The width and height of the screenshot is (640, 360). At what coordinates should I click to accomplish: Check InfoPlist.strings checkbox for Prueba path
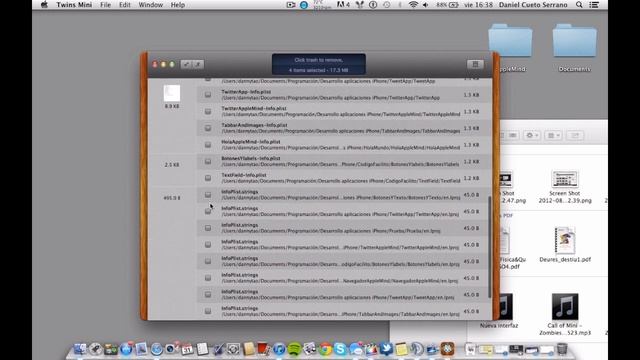(x=208, y=228)
